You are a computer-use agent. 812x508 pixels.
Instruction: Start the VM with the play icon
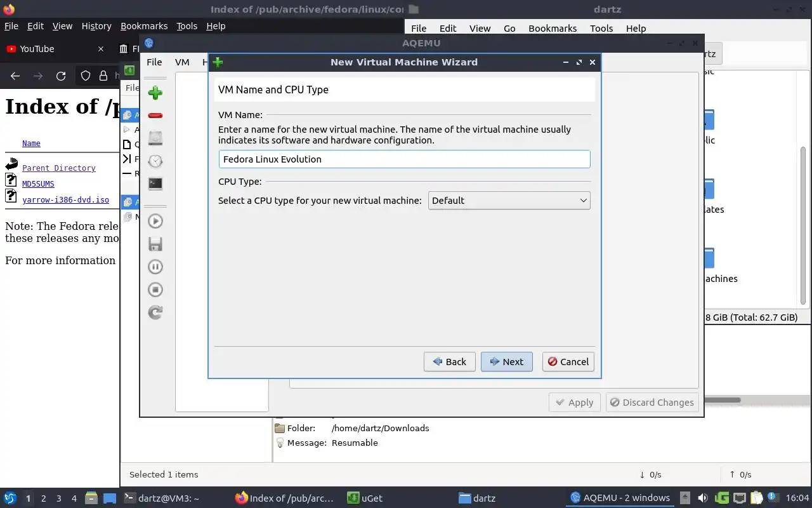[x=155, y=221]
